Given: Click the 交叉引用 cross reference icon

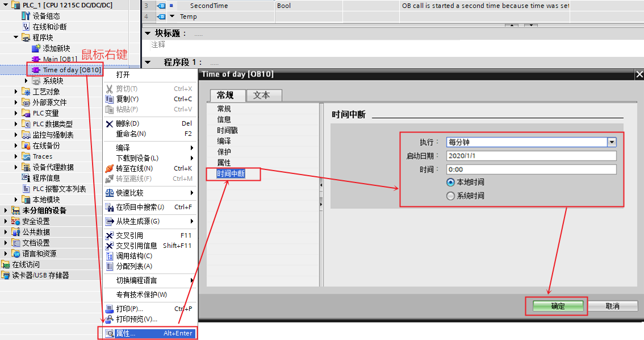Looking at the screenshot, I should [x=109, y=235].
